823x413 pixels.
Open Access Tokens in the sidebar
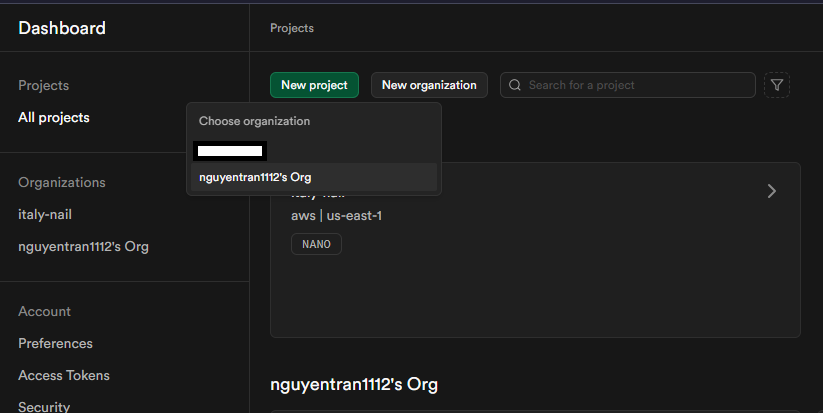(x=64, y=375)
